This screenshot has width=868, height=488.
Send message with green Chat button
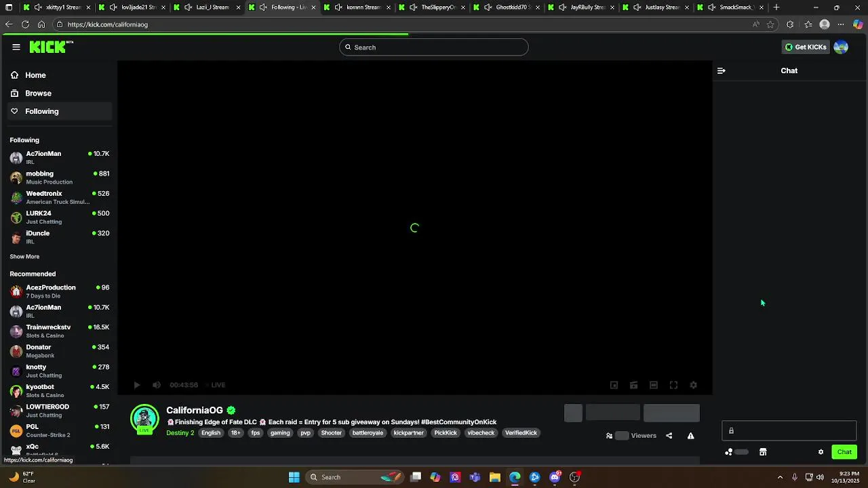click(x=844, y=452)
